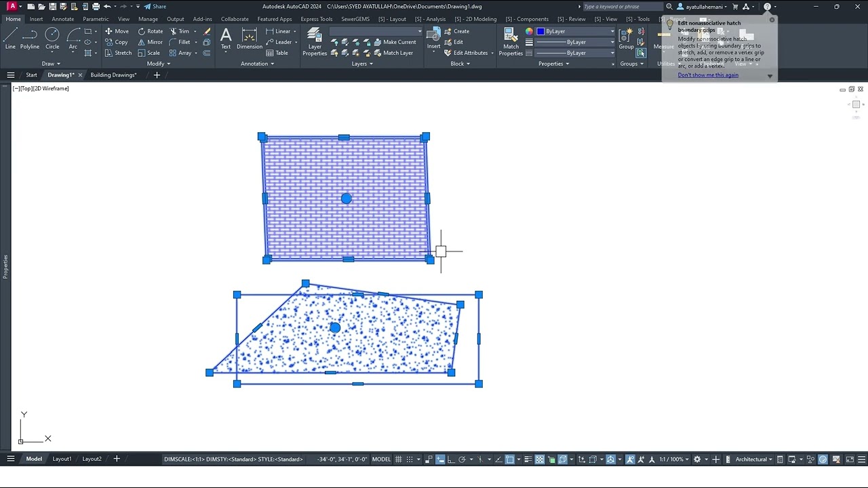Activate the Move command
This screenshot has height=488, width=868.
coord(117,31)
